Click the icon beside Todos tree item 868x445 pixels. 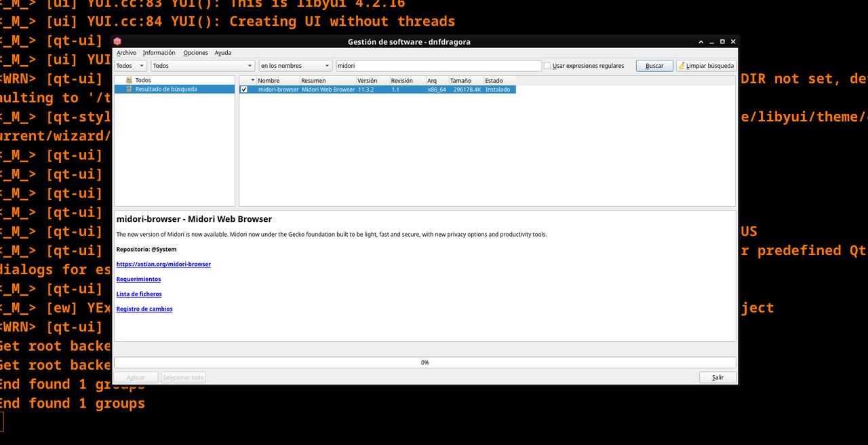[129, 80]
